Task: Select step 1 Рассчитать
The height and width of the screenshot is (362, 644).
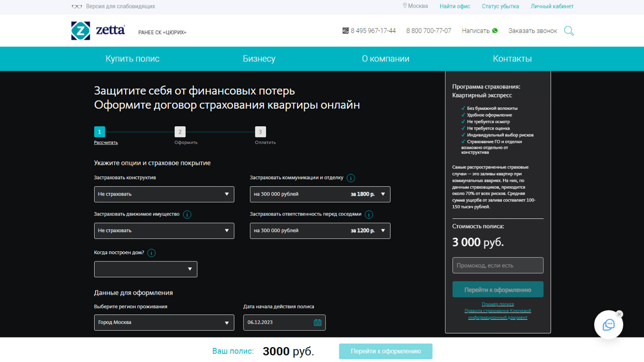Action: click(x=99, y=132)
